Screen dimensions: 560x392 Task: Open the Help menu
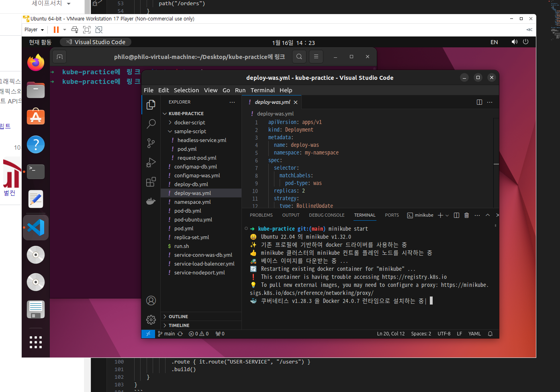(x=286, y=90)
